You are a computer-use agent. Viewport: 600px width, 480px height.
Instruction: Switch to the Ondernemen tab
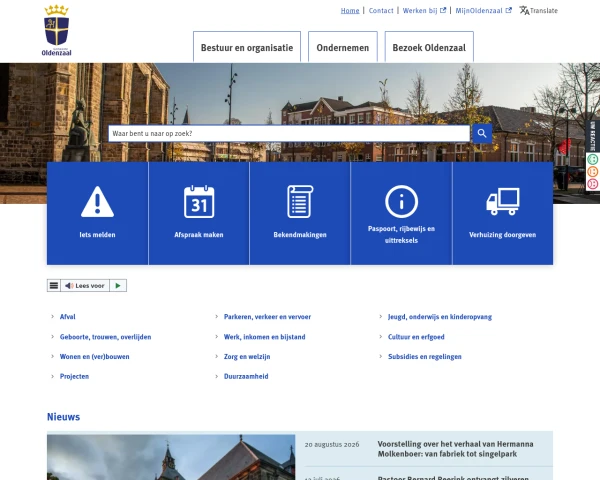(343, 47)
